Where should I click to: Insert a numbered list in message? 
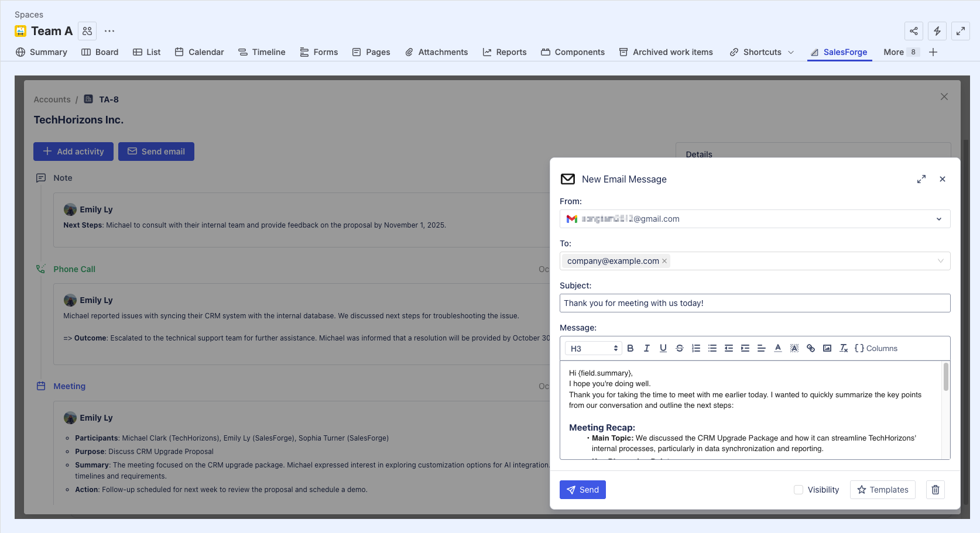696,348
